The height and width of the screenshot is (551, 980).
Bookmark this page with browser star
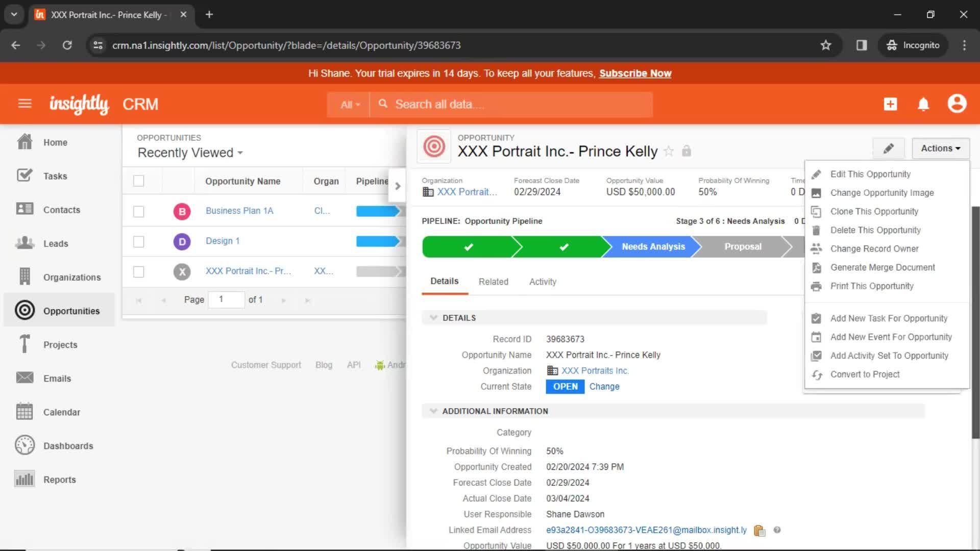(x=826, y=45)
